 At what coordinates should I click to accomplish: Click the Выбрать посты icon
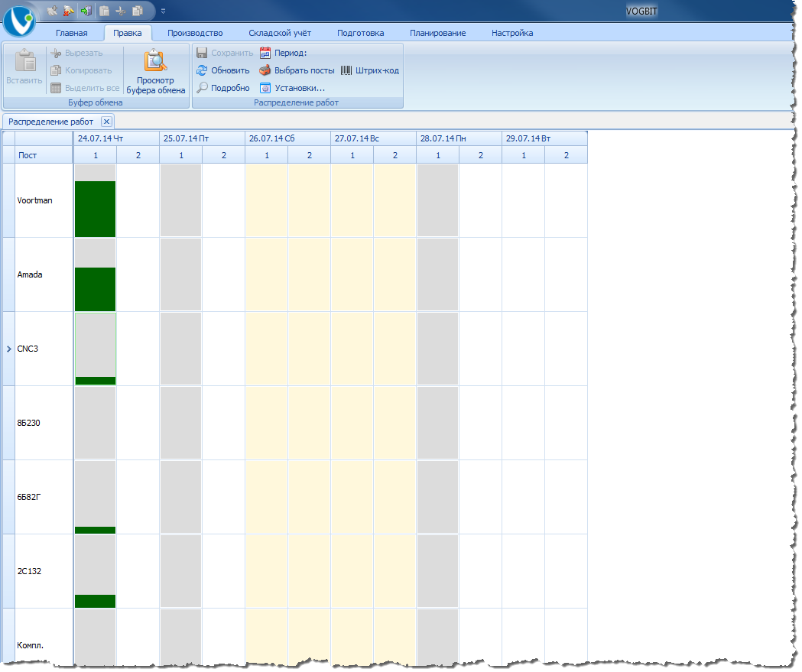[265, 70]
